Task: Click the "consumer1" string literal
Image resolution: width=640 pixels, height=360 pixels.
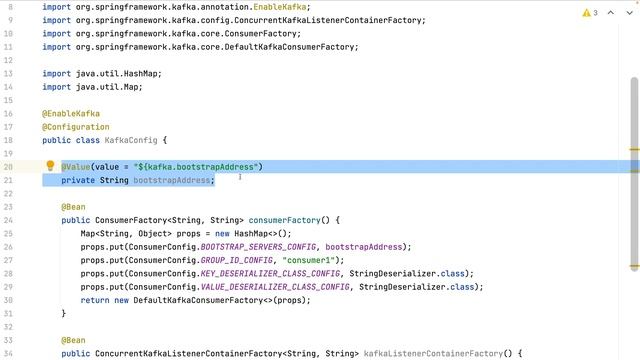Action: pos(309,260)
